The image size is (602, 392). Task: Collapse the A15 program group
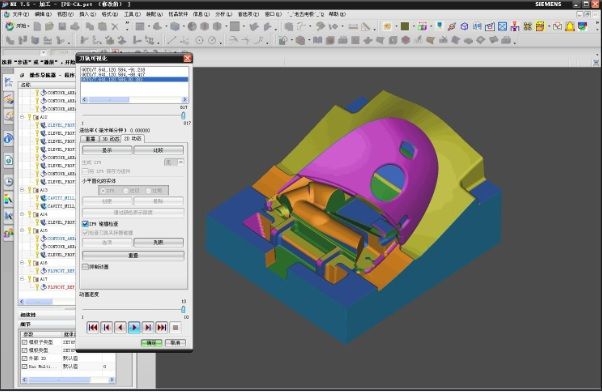pos(22,230)
